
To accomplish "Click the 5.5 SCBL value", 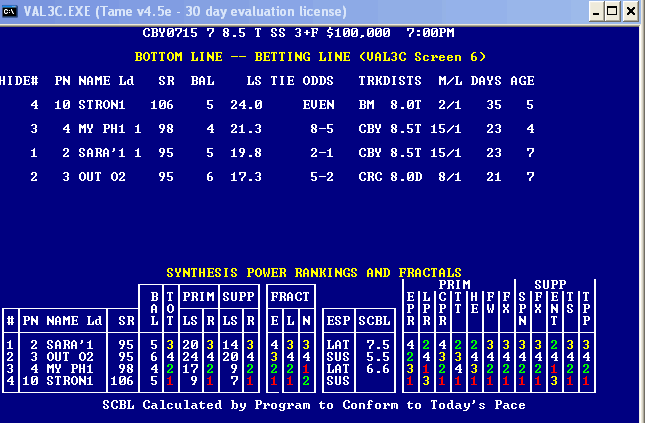I will pos(378,356).
